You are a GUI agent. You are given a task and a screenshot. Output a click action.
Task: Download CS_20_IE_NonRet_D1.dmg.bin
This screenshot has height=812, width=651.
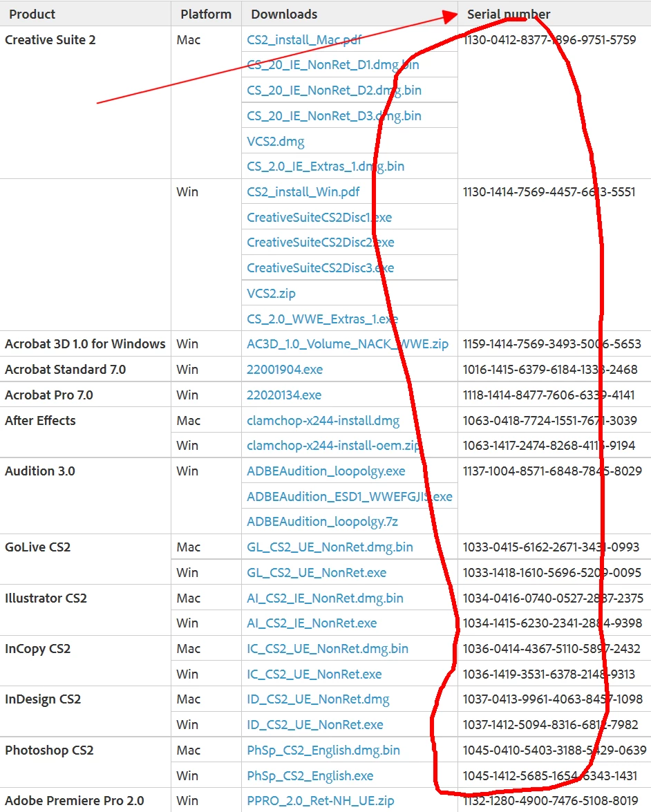333,65
